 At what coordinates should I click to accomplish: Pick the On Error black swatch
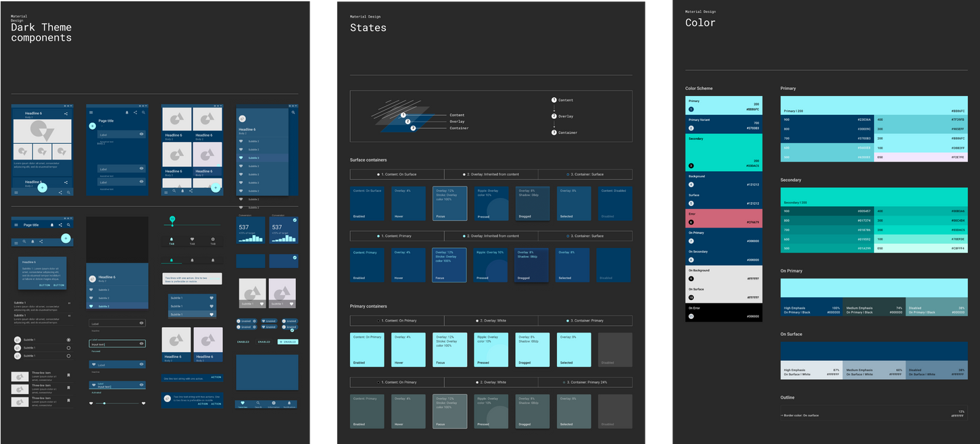pos(724,312)
